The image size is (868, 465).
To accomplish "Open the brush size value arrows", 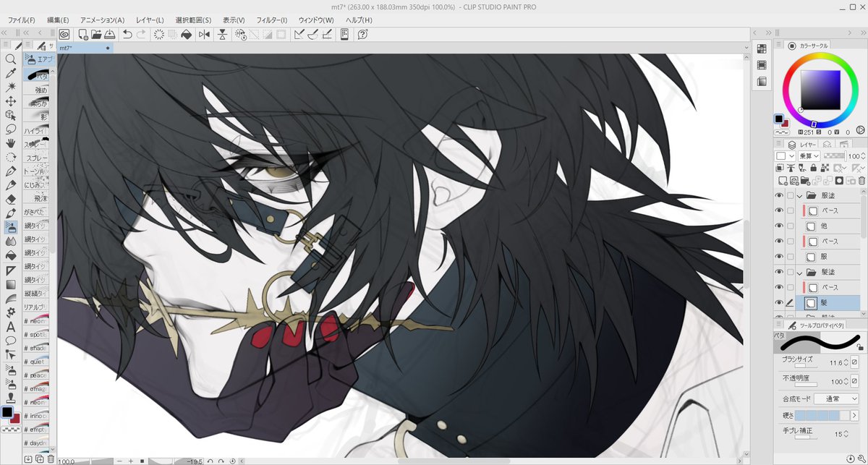I will pos(846,361).
